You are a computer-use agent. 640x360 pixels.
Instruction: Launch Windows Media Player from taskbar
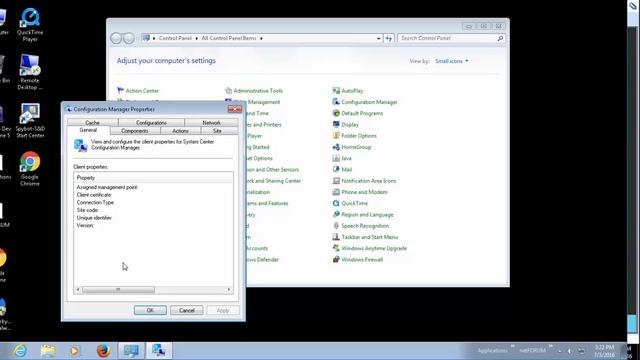75,351
